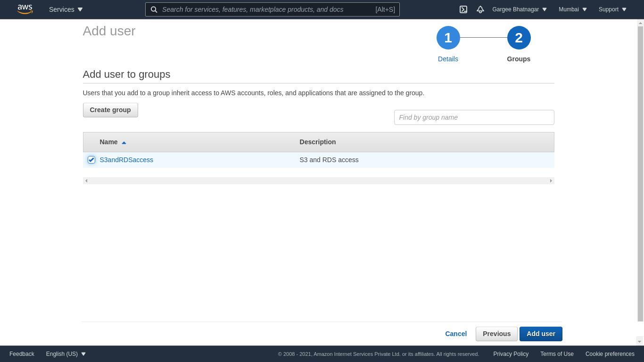Open the CloudShell terminal icon

(x=463, y=9)
